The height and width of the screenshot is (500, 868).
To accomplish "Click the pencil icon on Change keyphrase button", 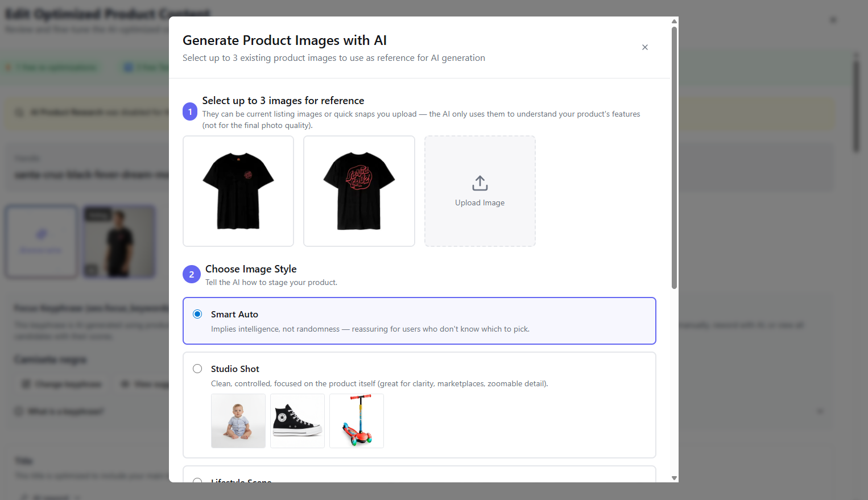I will [x=26, y=383].
